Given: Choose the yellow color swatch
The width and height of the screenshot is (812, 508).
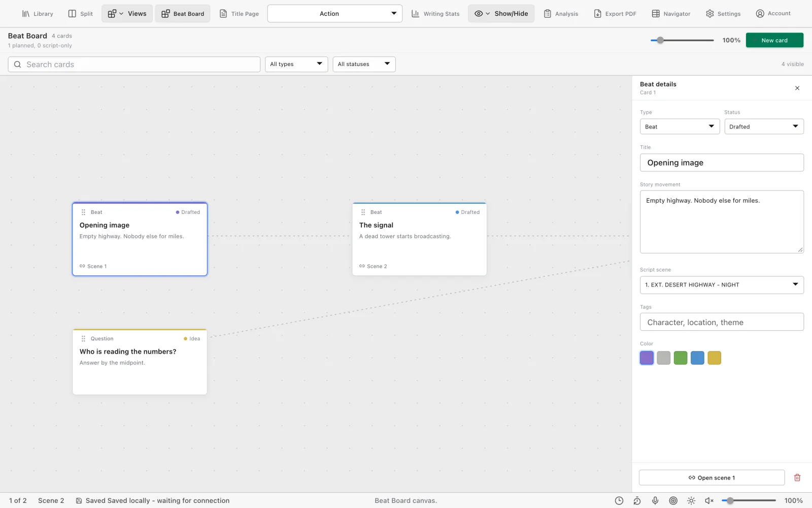Looking at the screenshot, I should click(x=715, y=358).
